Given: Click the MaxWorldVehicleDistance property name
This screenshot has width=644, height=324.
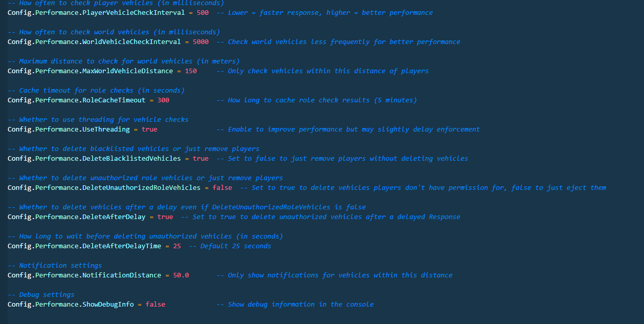Looking at the screenshot, I should pos(127,71).
